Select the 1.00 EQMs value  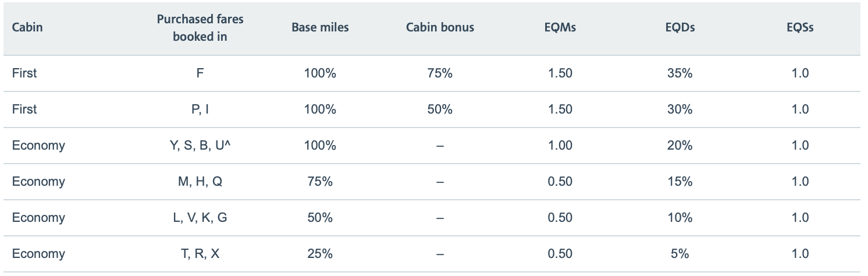point(560,146)
